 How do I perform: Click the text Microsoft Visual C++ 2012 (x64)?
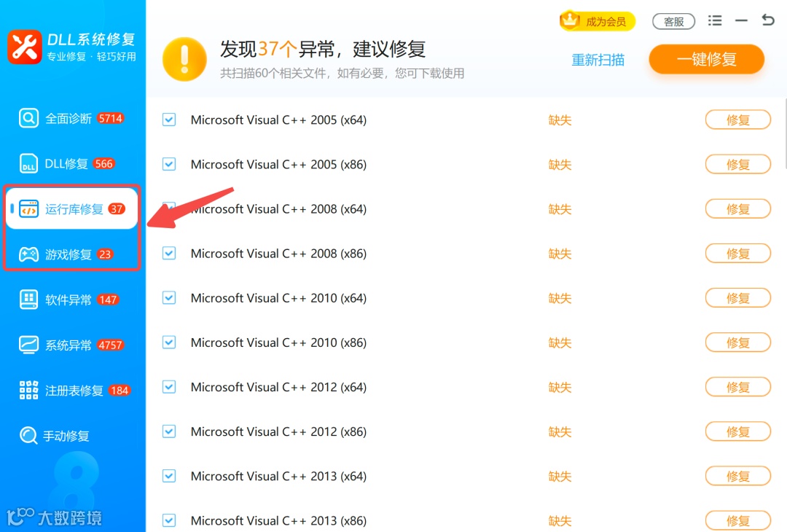[x=278, y=387]
